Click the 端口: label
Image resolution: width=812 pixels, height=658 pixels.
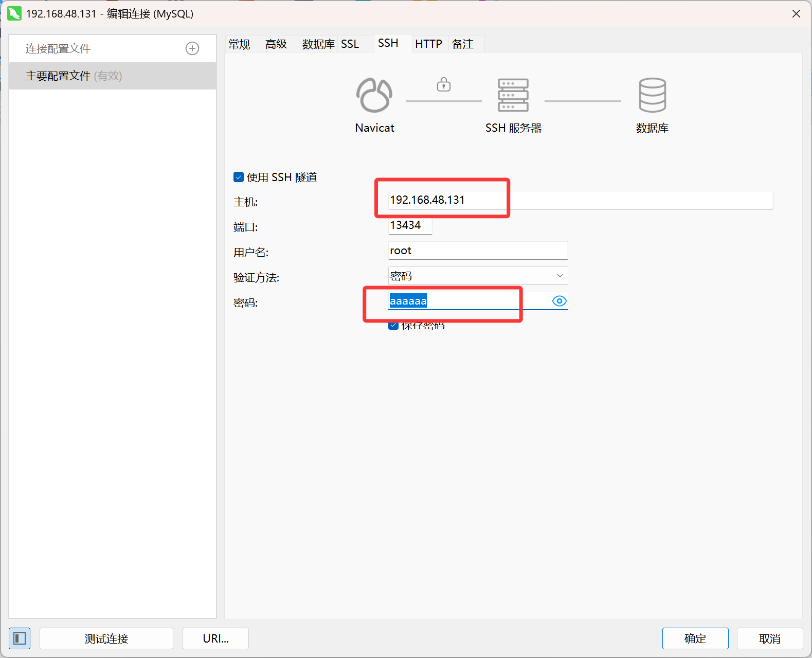(245, 227)
